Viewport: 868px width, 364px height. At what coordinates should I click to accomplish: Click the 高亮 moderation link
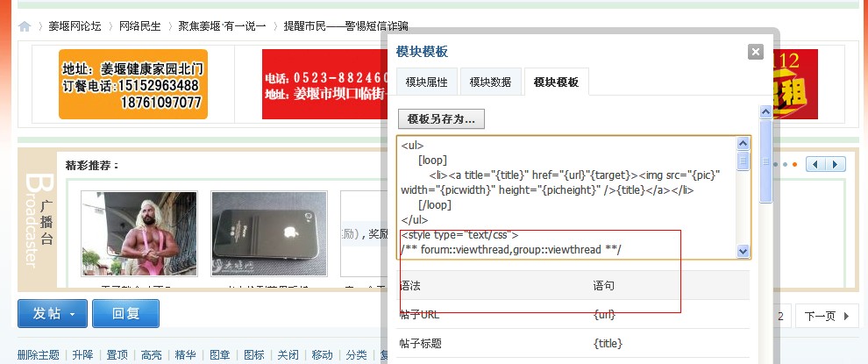(151, 355)
